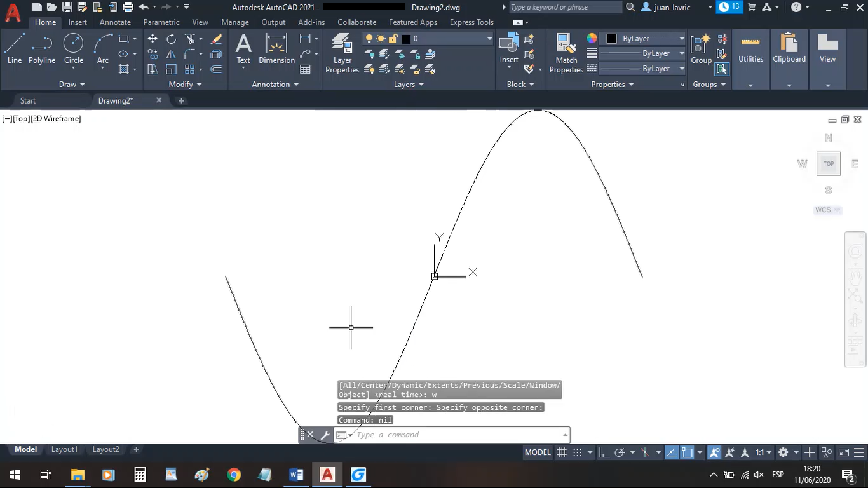Viewport: 868px width, 488px height.
Task: Click the MODEL space button
Action: point(538,452)
